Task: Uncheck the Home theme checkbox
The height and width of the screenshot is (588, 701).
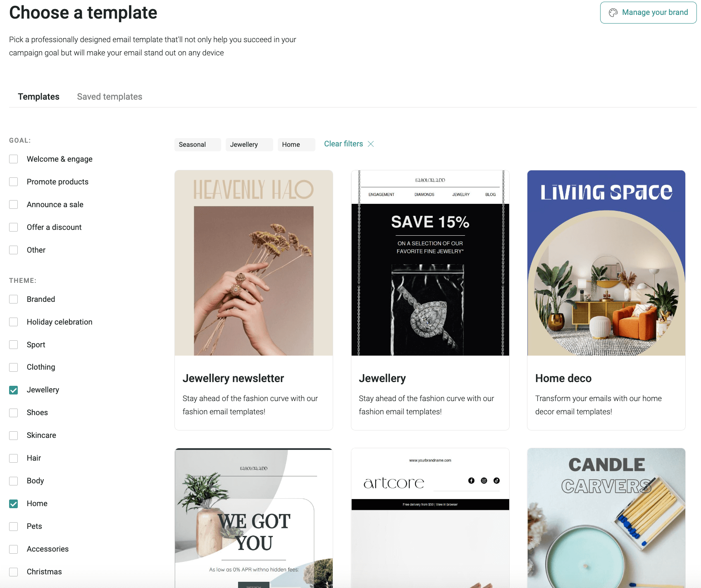Action: (x=14, y=504)
